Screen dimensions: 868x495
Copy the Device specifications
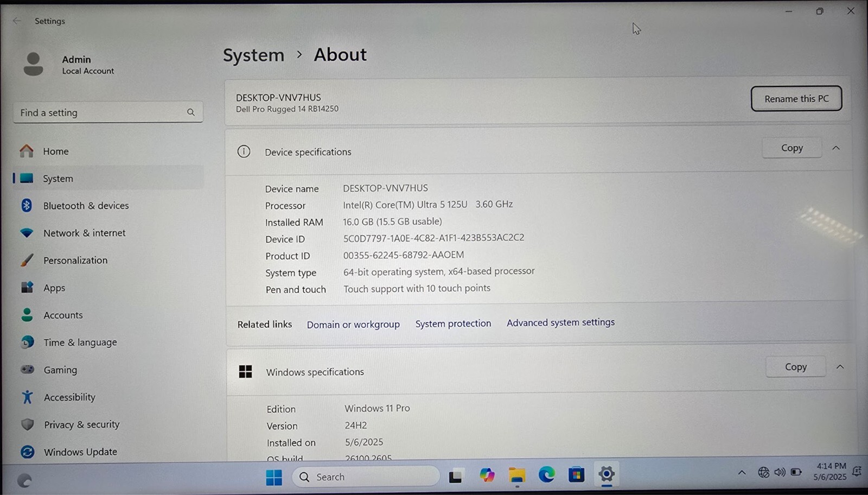coord(792,148)
